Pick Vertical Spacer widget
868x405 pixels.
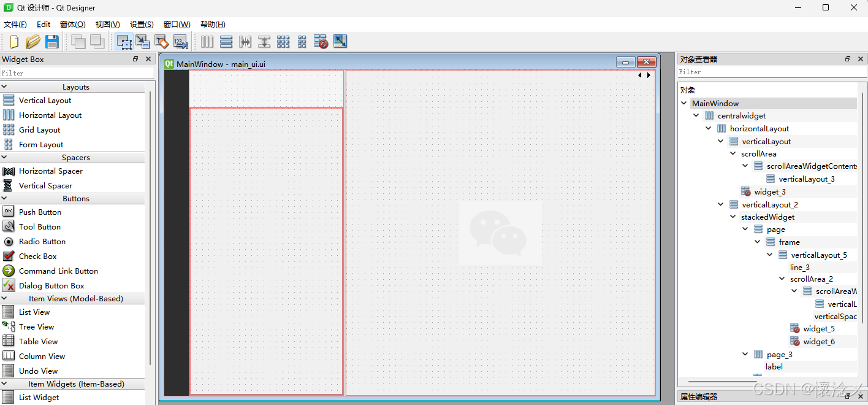coord(45,185)
